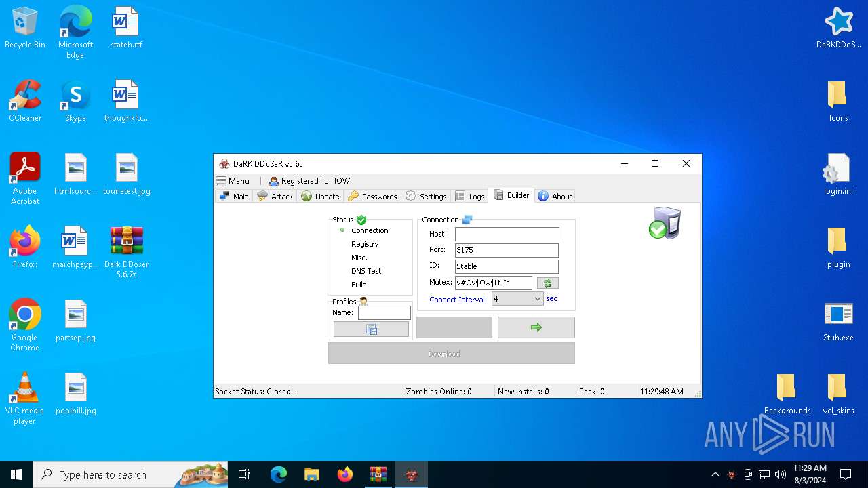
Task: Open Google Chrome desktop shortcut
Action: [x=25, y=325]
